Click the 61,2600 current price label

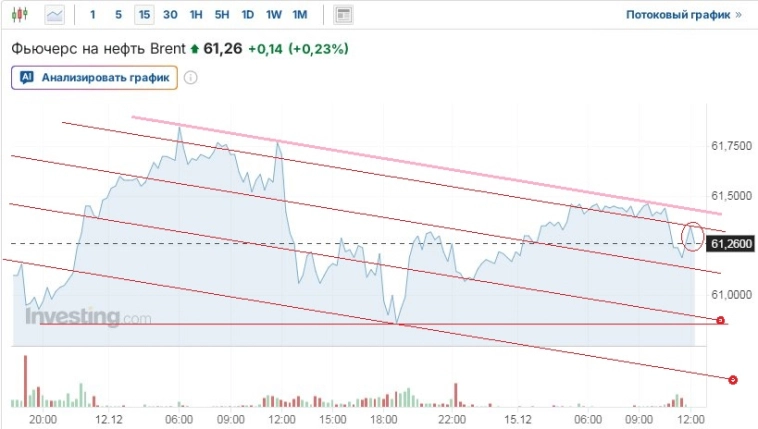[x=731, y=243]
